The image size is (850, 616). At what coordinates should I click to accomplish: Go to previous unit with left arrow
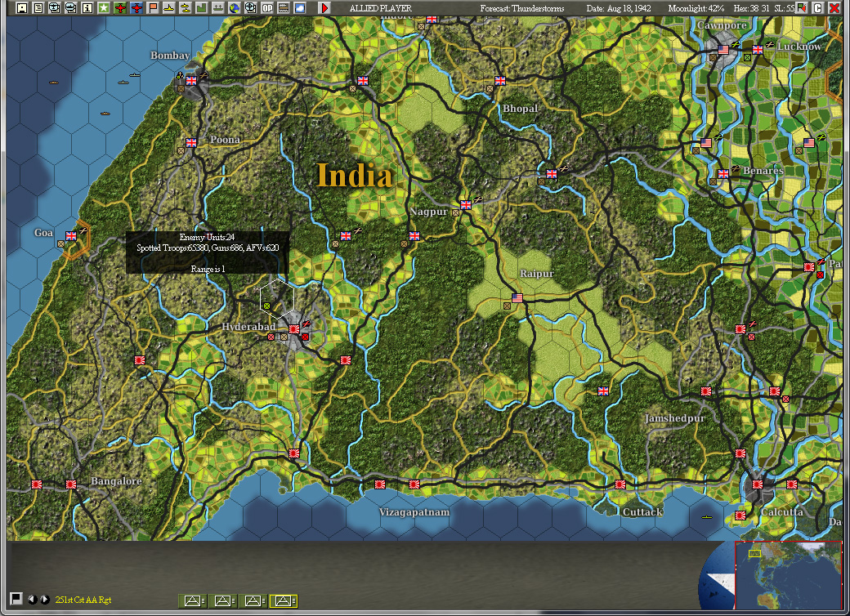(x=33, y=599)
